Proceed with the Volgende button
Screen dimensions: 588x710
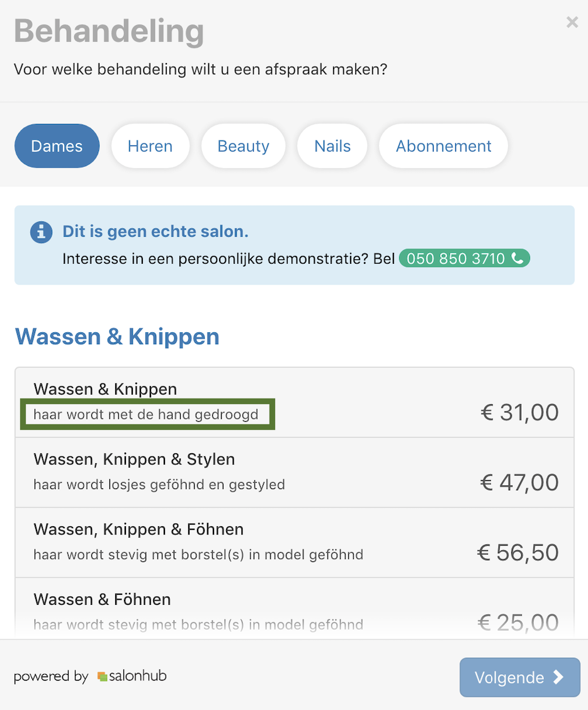pos(519,677)
